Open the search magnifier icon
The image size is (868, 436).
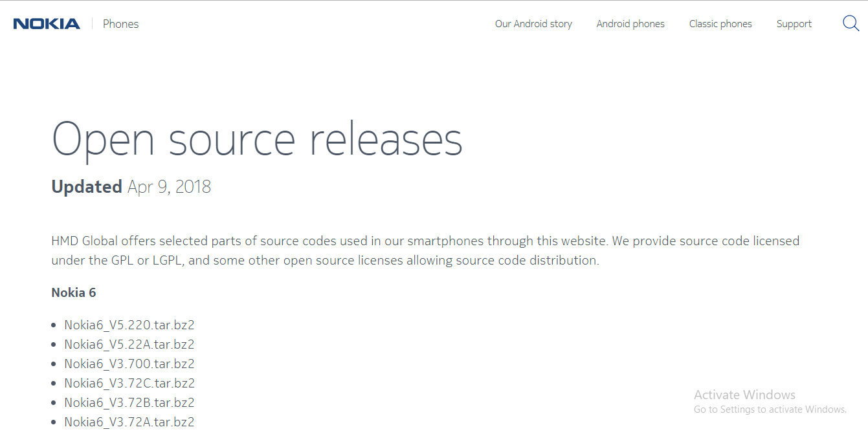coord(851,24)
